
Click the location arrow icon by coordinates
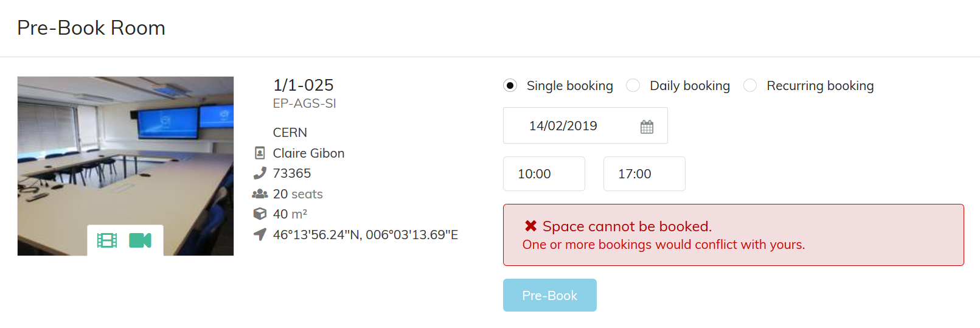(260, 234)
